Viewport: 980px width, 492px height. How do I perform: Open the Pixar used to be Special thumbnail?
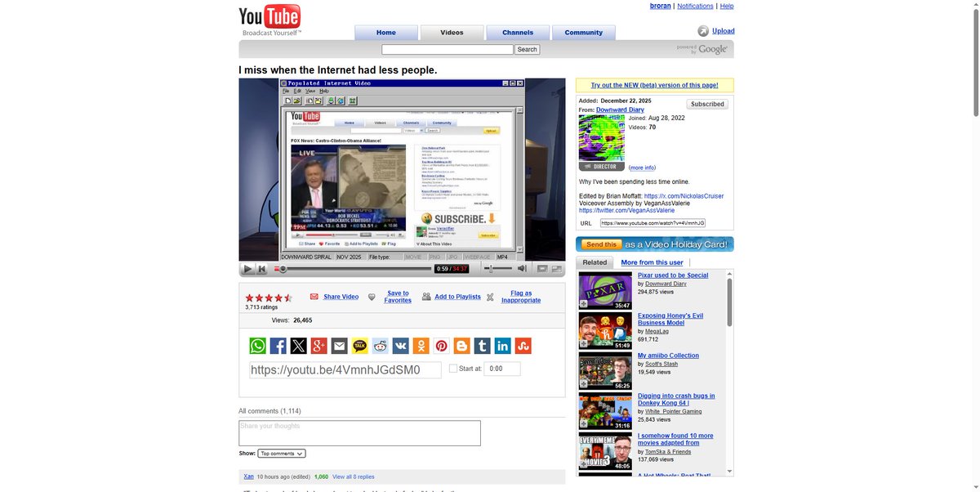[606, 290]
